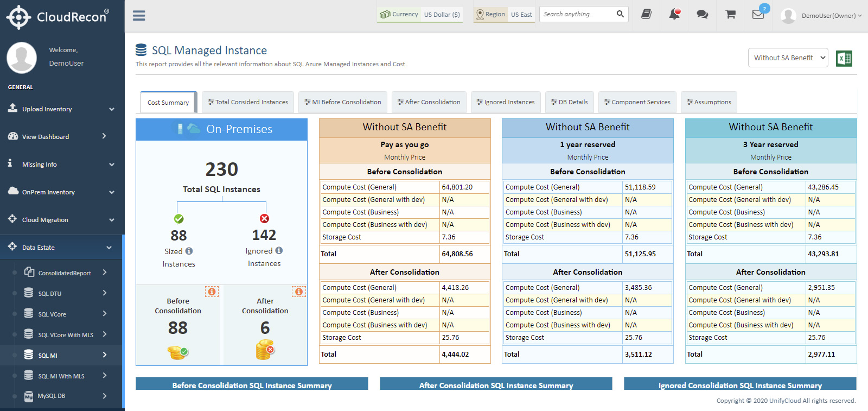The height and width of the screenshot is (411, 868).
Task: Click the DemoUser avatar in top bar
Action: (788, 16)
